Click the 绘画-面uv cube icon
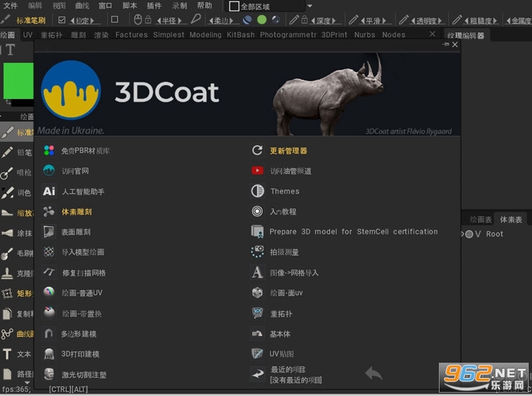Screen dimensions: 532x396 [257, 293]
